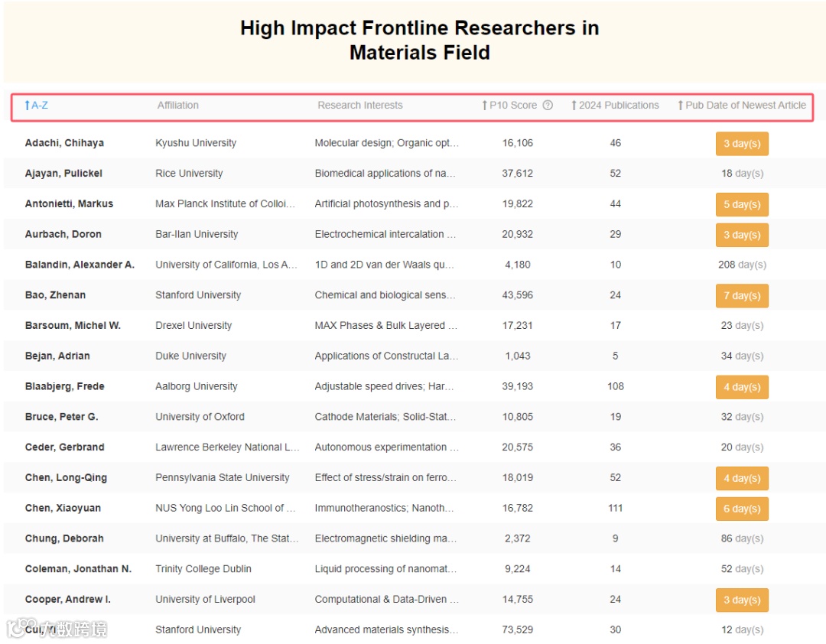
Task: Expand truncated 'Cathode Materials; Solid-Stat…' text
Action: (385, 417)
